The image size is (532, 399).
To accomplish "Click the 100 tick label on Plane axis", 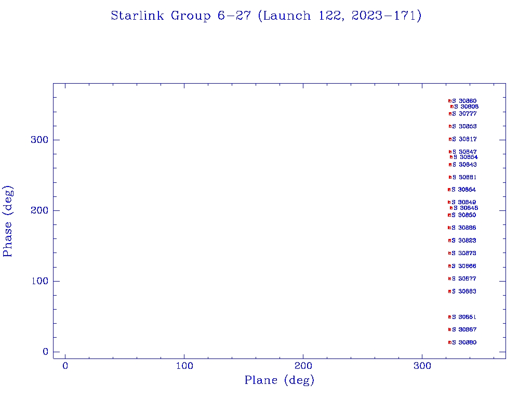I will (184, 366).
